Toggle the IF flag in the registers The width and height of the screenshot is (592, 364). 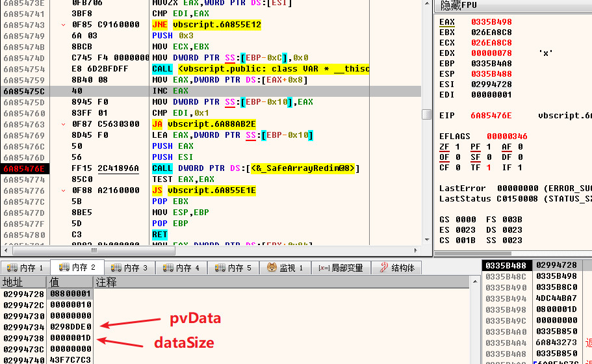[x=512, y=168]
